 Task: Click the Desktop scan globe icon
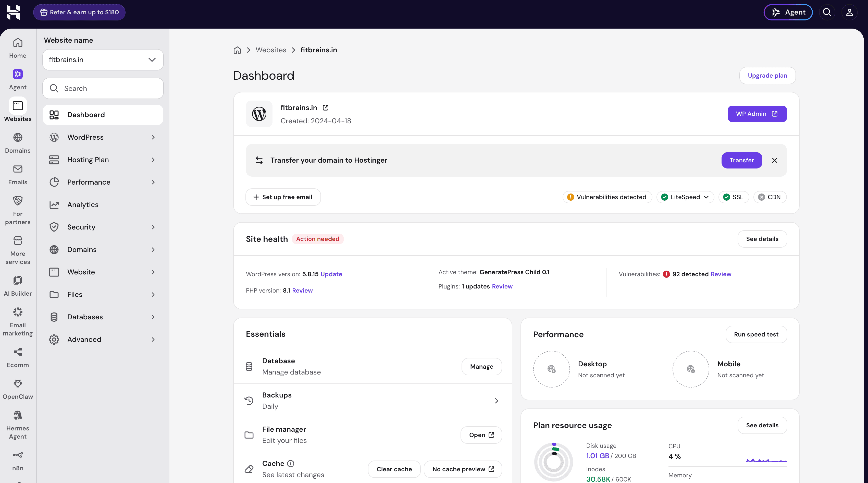click(552, 369)
